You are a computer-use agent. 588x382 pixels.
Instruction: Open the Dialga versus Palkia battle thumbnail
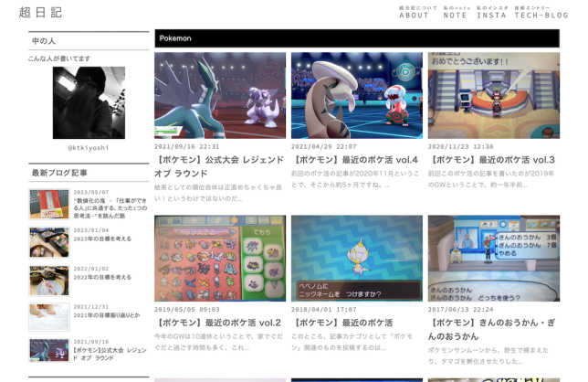click(220, 95)
